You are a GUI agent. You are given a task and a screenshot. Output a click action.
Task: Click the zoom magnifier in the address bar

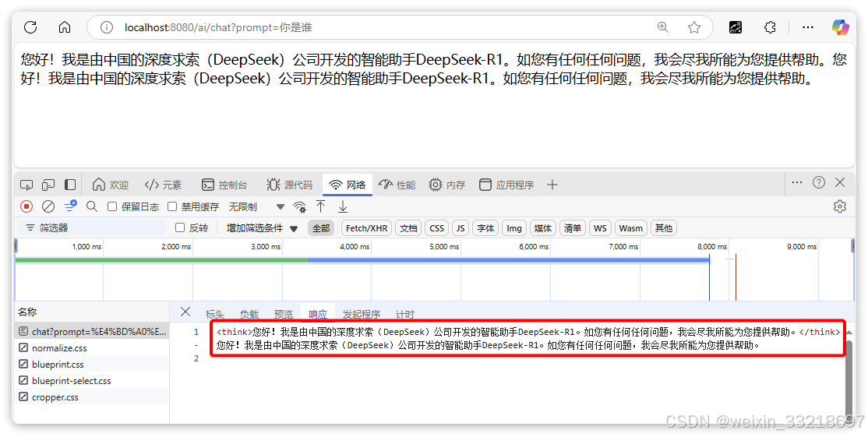[x=662, y=27]
